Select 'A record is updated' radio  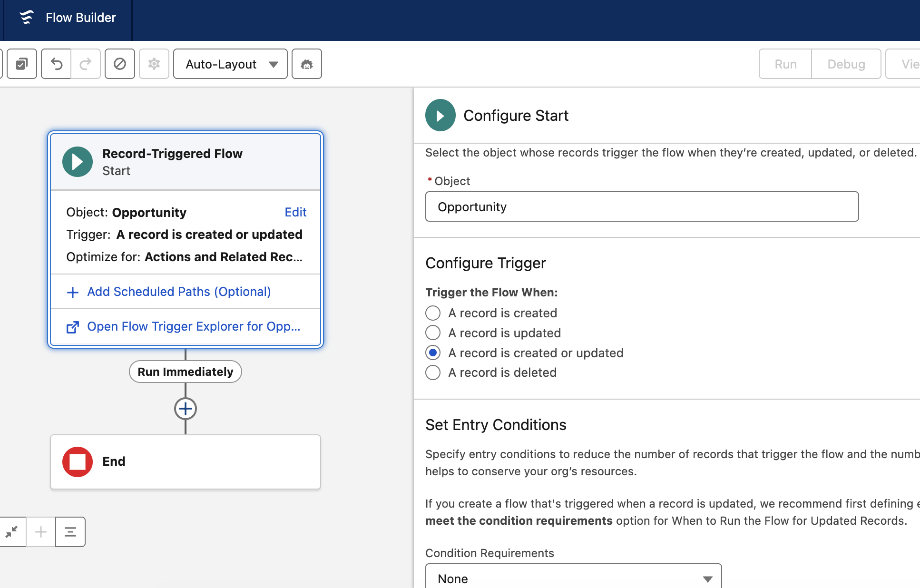433,333
